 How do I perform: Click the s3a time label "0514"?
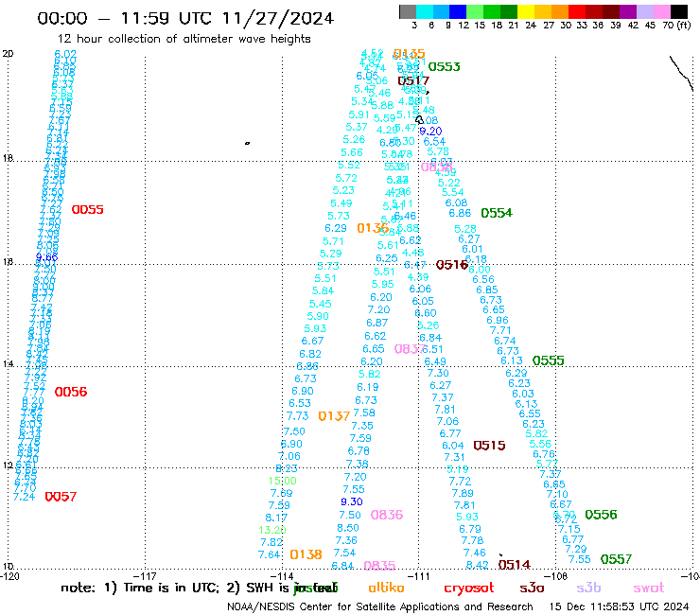click(x=514, y=565)
